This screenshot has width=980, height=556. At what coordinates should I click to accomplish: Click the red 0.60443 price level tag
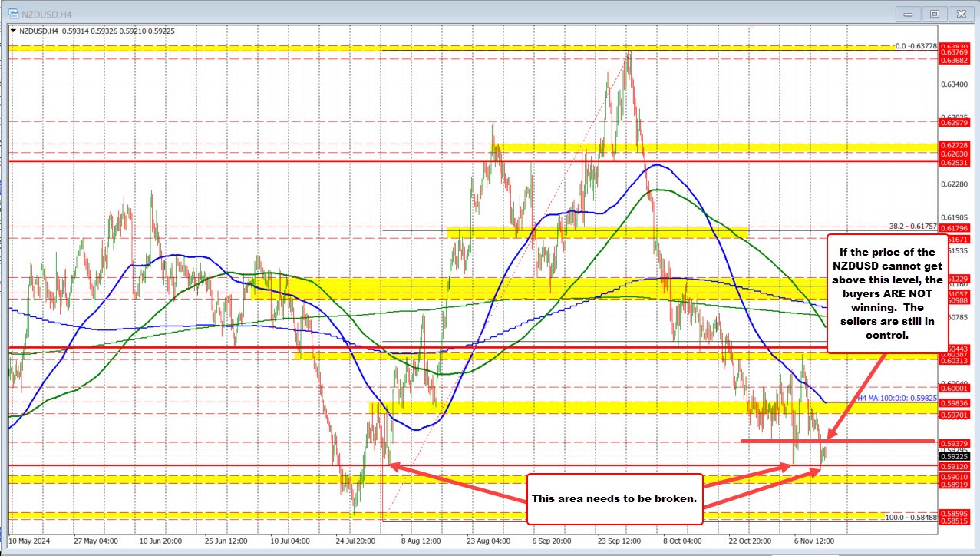click(953, 349)
